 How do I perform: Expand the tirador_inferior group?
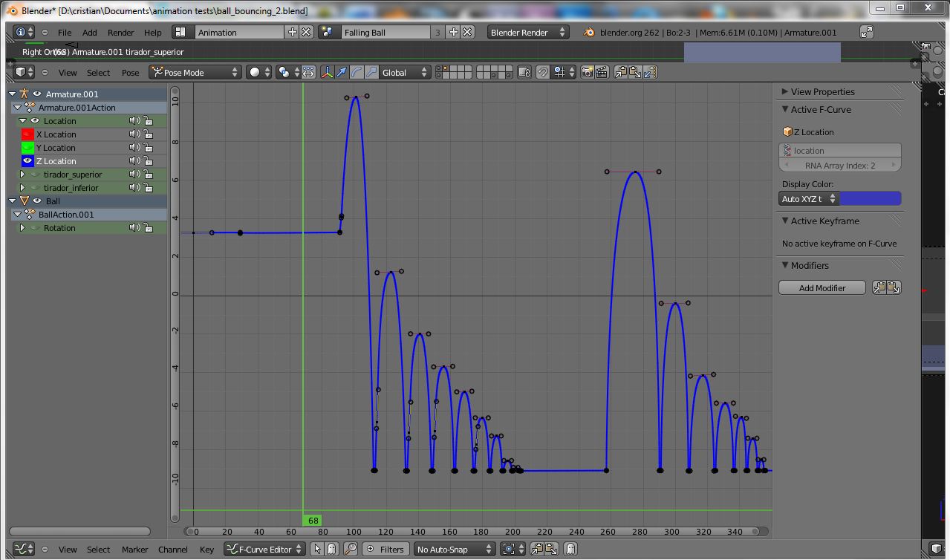[22, 188]
